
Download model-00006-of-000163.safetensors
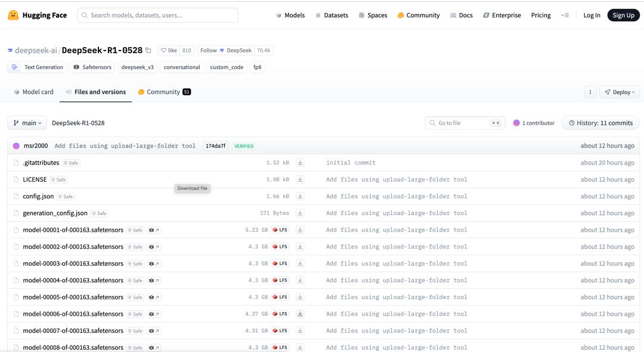pos(300,314)
